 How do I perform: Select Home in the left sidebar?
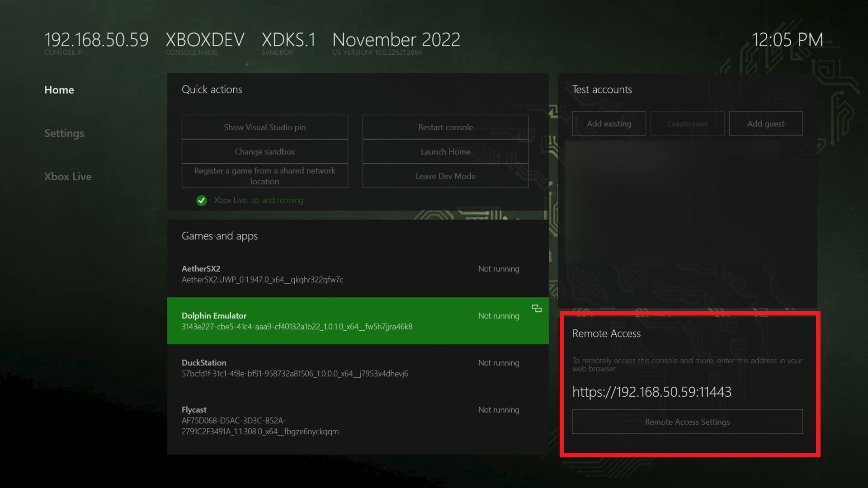59,90
